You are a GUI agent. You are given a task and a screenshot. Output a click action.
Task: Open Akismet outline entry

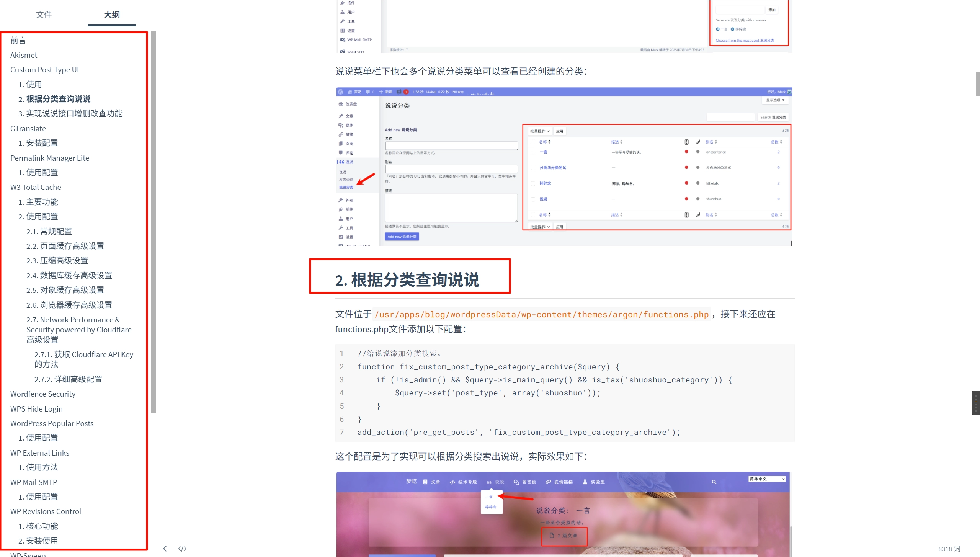pyautogui.click(x=24, y=55)
